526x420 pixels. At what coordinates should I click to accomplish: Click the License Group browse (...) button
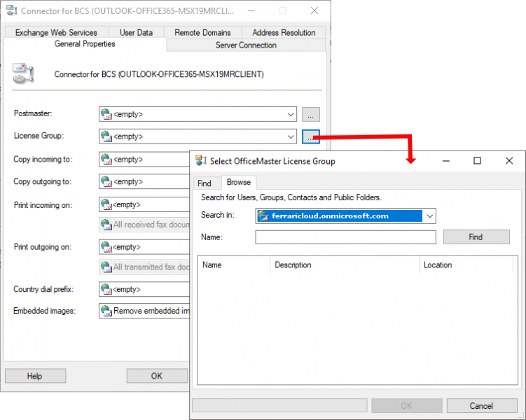311,136
